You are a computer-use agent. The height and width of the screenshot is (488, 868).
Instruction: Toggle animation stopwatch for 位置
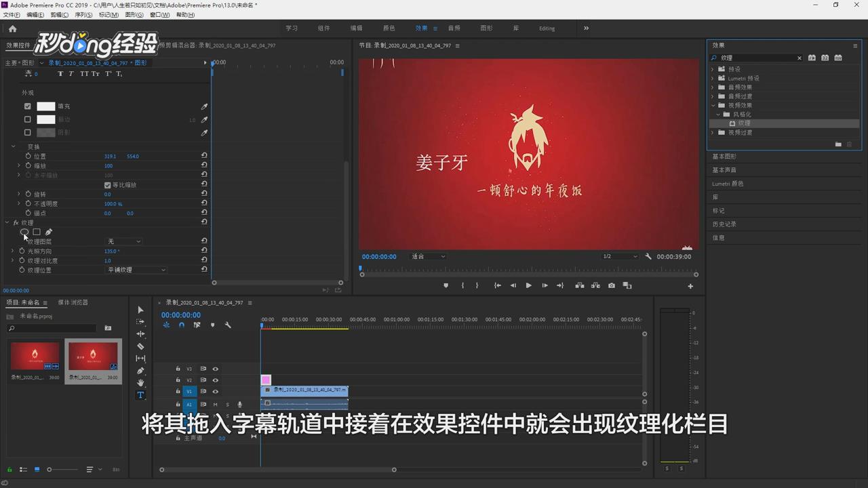(x=28, y=156)
